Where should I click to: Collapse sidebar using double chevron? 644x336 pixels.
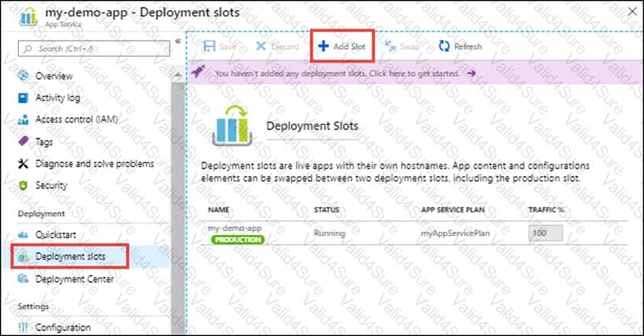[x=177, y=43]
